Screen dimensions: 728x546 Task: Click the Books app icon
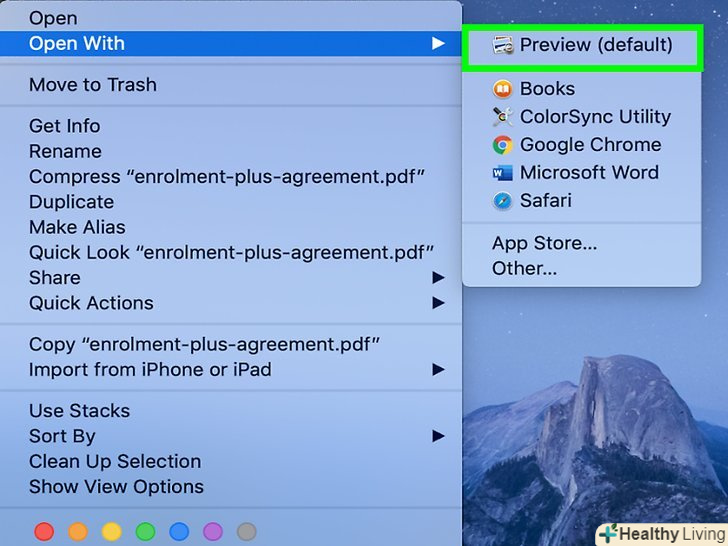click(502, 89)
